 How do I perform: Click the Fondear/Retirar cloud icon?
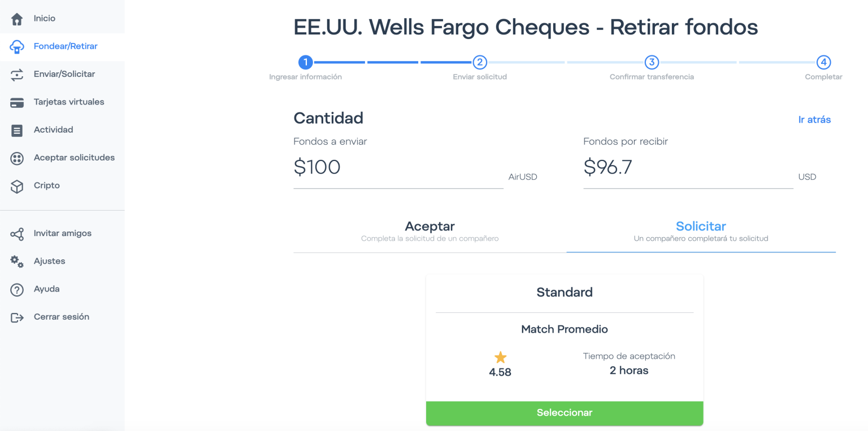[17, 47]
